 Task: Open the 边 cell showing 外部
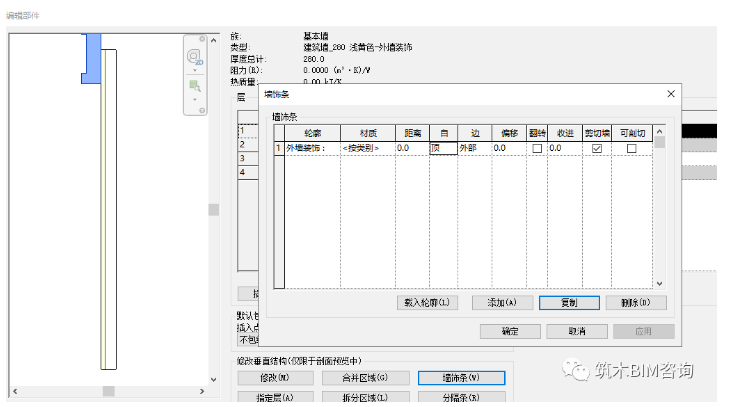click(474, 149)
